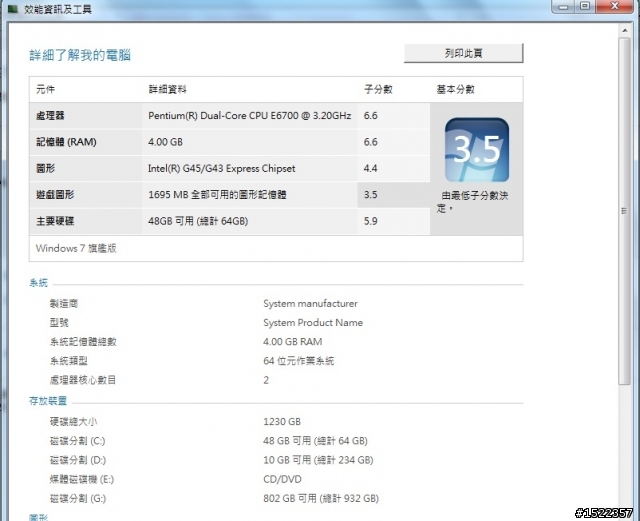Click the 列印此頁 print button
Image resolution: width=640 pixels, height=521 pixels.
point(463,53)
